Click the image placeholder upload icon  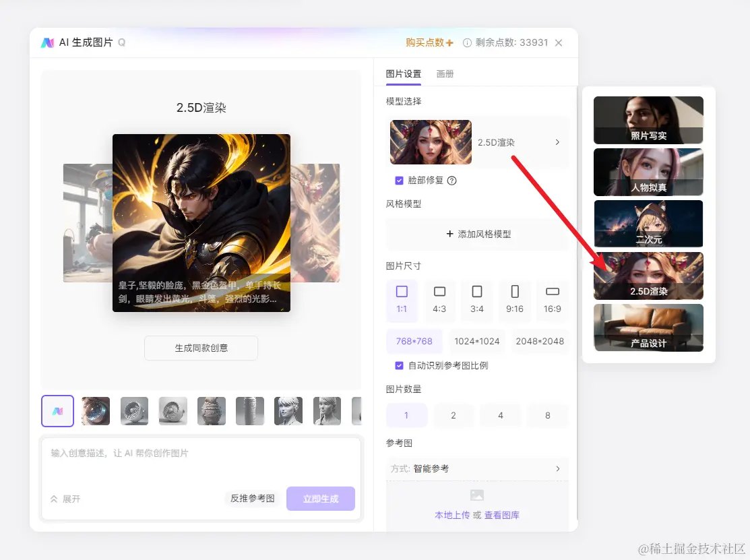(x=477, y=495)
